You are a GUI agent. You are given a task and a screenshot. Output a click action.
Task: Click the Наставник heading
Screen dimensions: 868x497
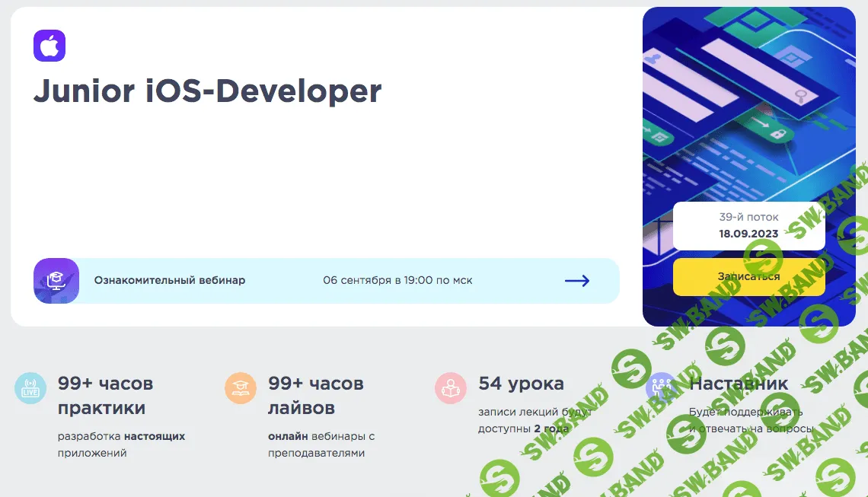(739, 383)
